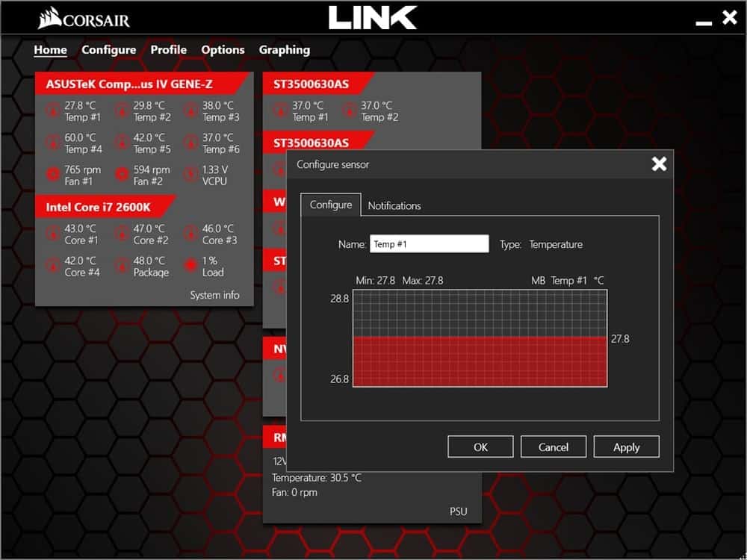The image size is (747, 560).
Task: Click the sensor Name input field
Action: [x=430, y=244]
